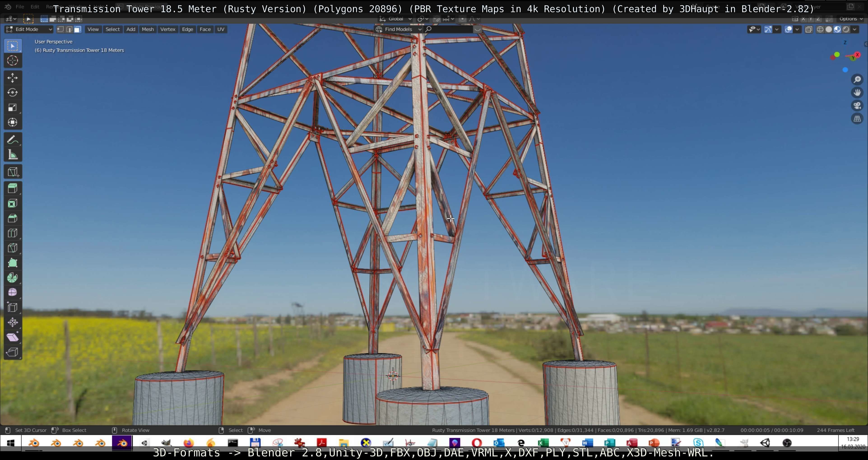Select the Shear tool

(x=13, y=337)
